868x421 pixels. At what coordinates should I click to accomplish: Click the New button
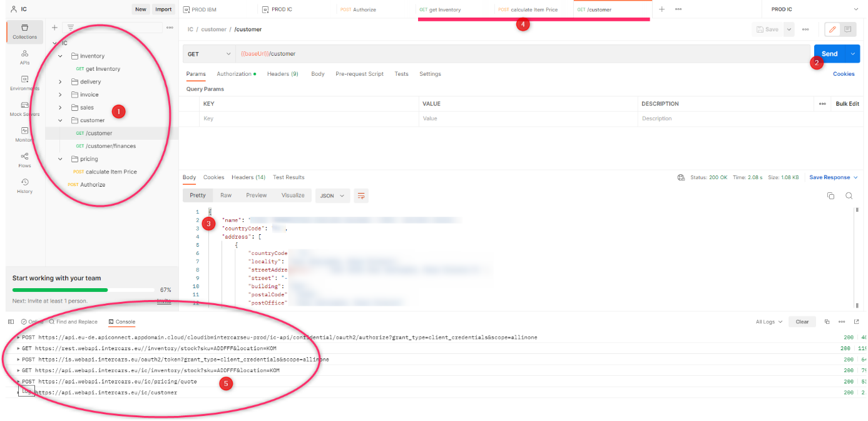coord(141,9)
